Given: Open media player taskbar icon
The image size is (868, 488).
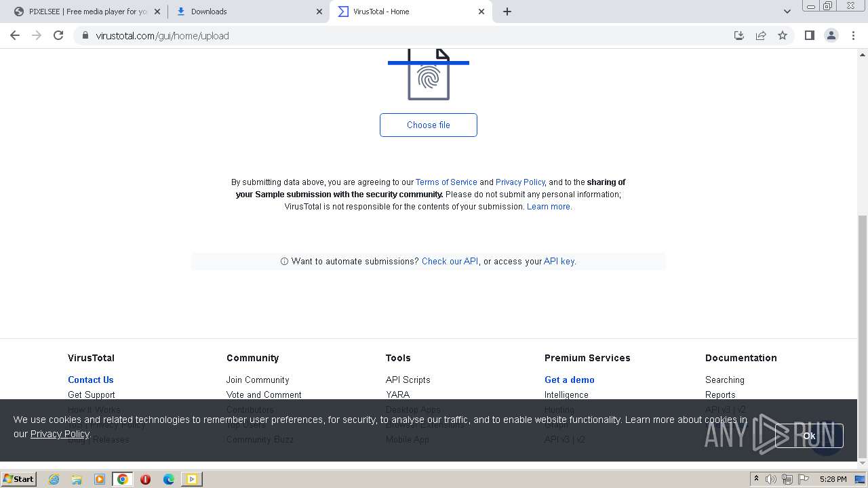Looking at the screenshot, I should tap(100, 479).
